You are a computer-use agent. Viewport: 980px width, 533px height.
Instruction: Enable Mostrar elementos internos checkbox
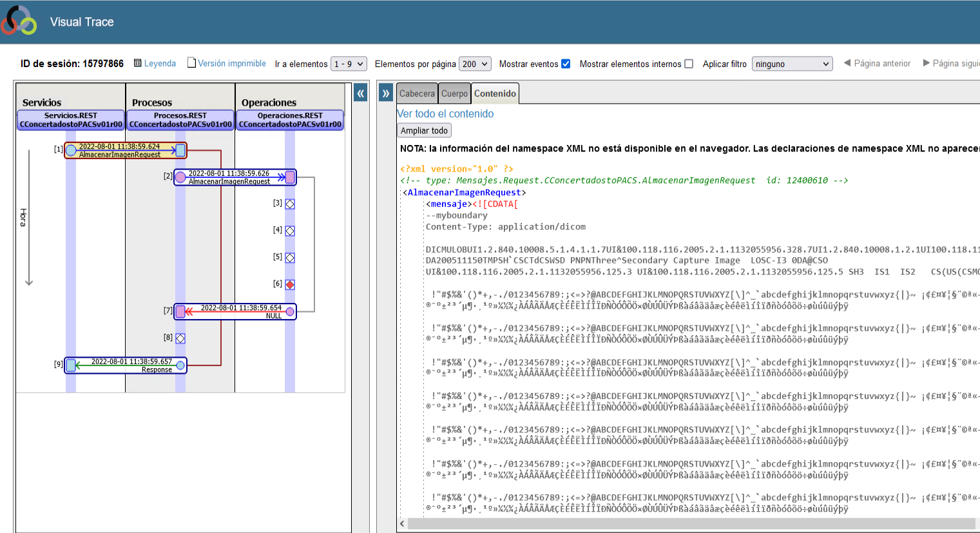[689, 64]
